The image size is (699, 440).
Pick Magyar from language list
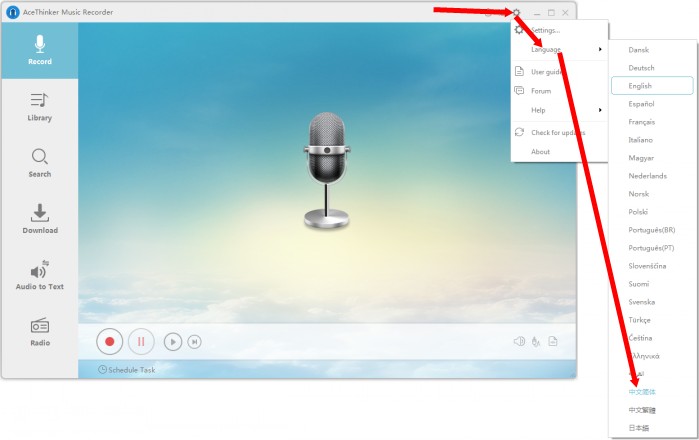click(641, 158)
